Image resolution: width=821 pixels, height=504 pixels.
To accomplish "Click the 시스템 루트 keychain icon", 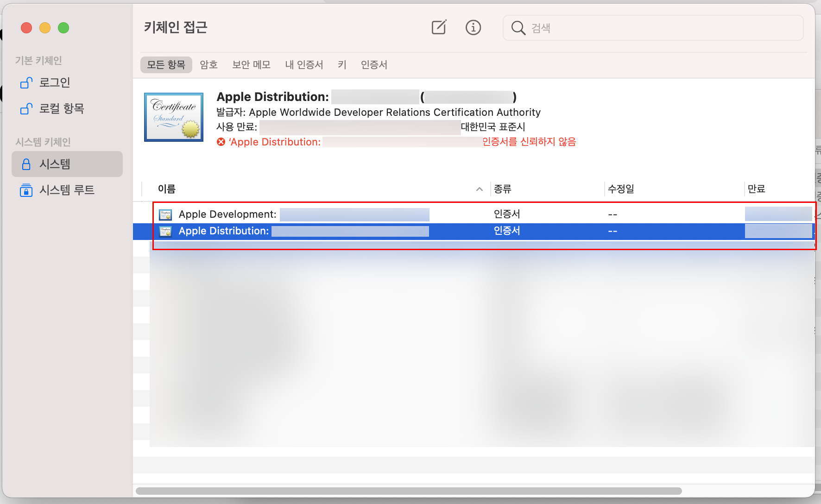I will coord(26,190).
